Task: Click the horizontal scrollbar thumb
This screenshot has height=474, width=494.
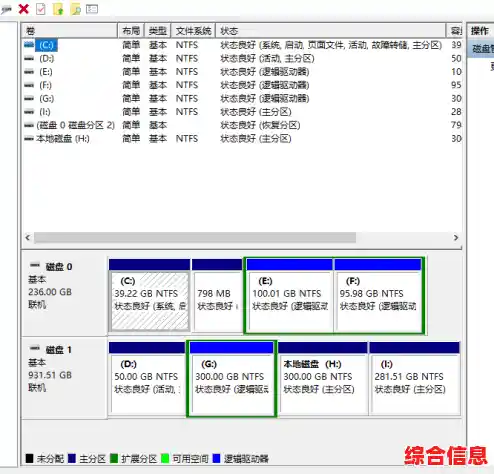Action: point(195,238)
